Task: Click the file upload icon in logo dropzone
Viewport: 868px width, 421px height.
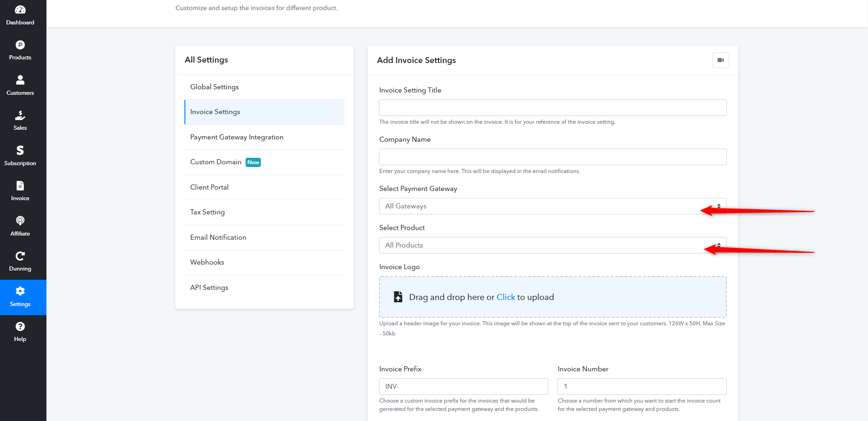Action: click(398, 297)
